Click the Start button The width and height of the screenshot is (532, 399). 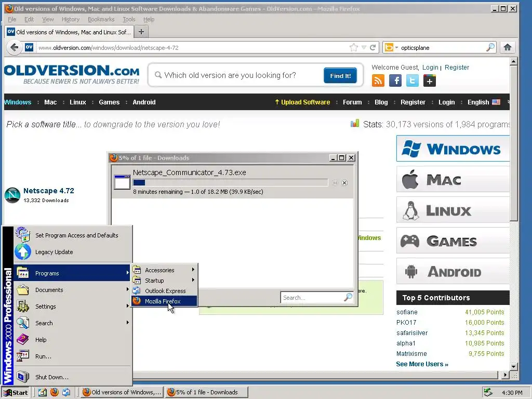[x=16, y=393]
